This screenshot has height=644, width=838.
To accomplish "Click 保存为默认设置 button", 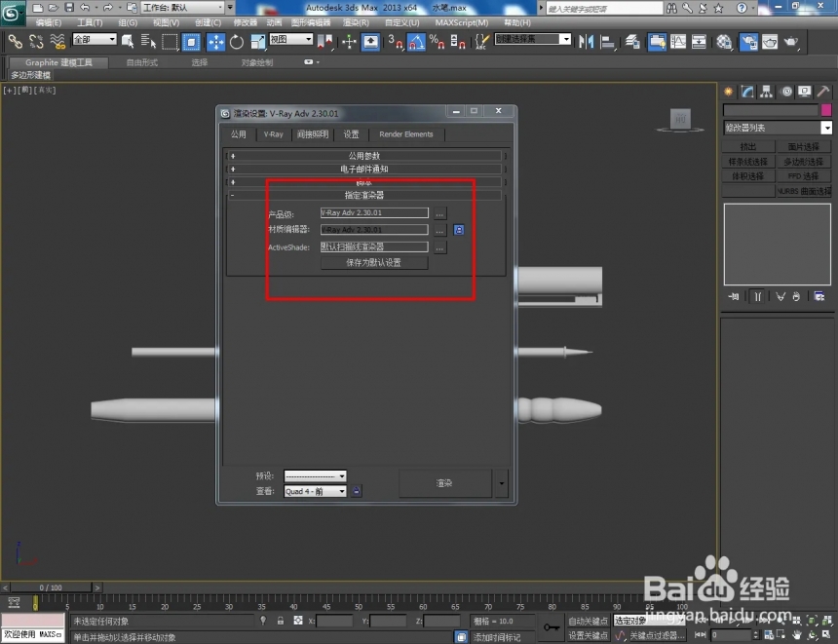I will click(x=374, y=262).
